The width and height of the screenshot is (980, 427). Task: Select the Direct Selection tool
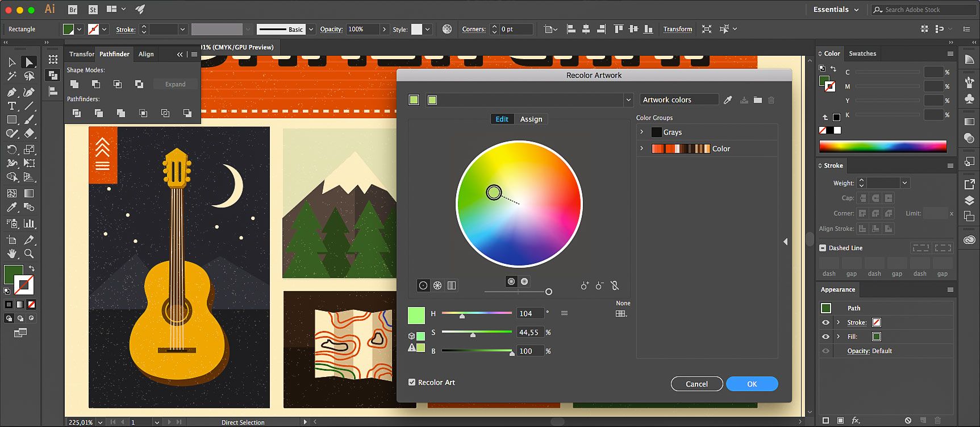(x=29, y=62)
